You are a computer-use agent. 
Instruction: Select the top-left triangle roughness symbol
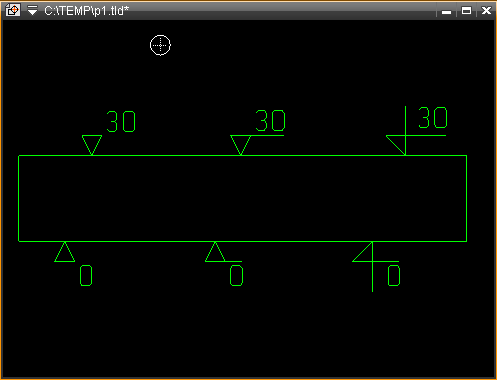point(92,145)
